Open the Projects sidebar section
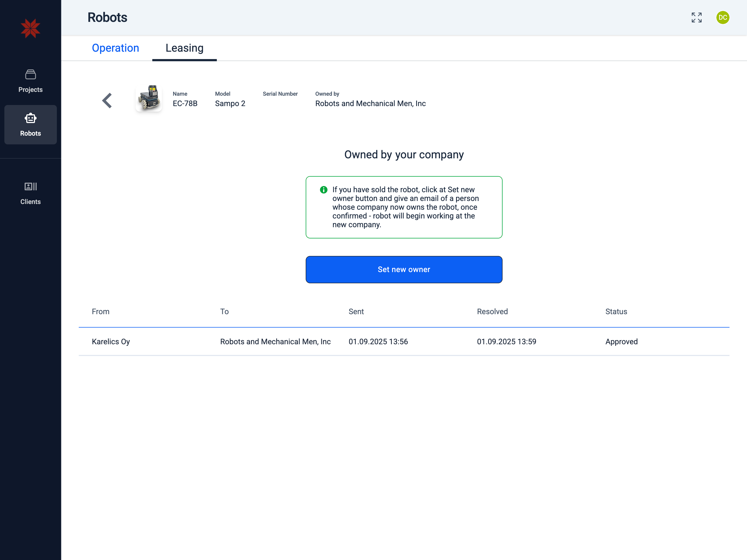 (30, 81)
